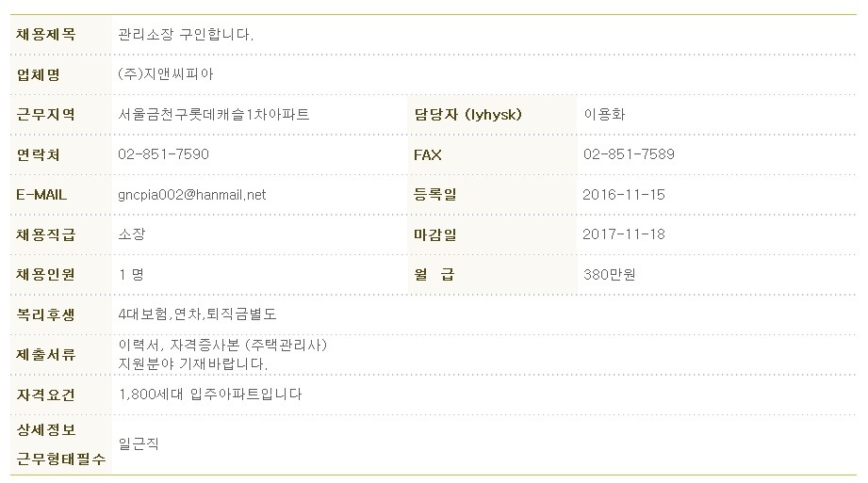Click salary value 380만원
This screenshot has height=483, width=868.
pyautogui.click(x=610, y=274)
